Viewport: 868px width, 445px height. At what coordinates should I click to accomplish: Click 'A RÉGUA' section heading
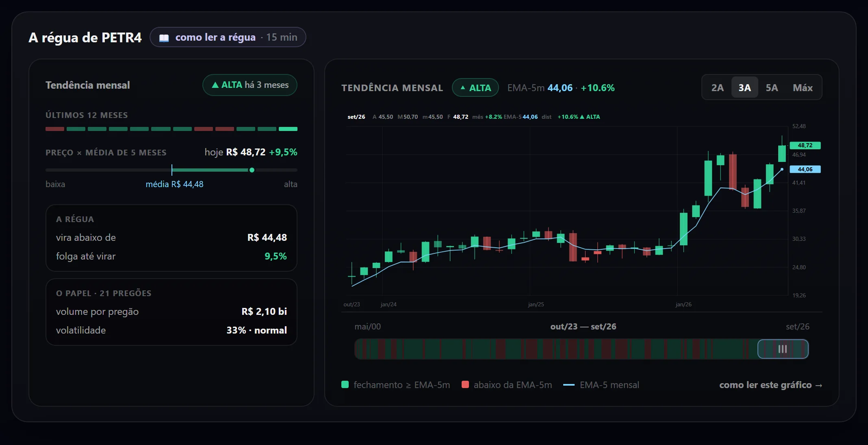pyautogui.click(x=75, y=219)
